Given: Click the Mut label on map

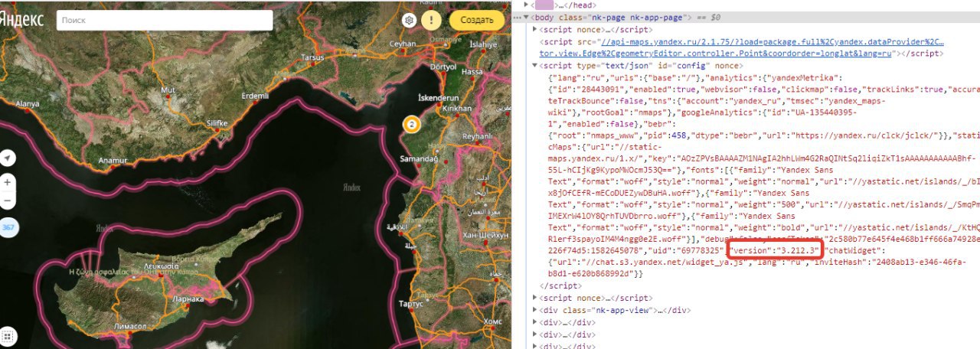Looking at the screenshot, I should click(x=168, y=90).
